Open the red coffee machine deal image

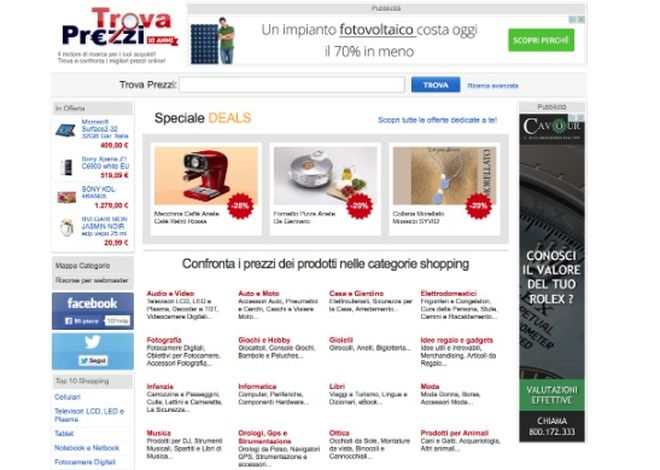[206, 175]
